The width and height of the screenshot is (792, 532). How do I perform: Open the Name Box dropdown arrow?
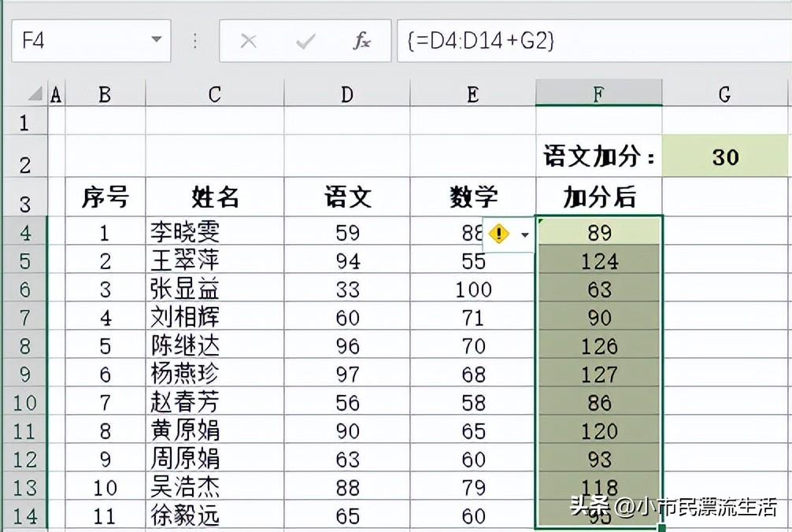pos(157,39)
